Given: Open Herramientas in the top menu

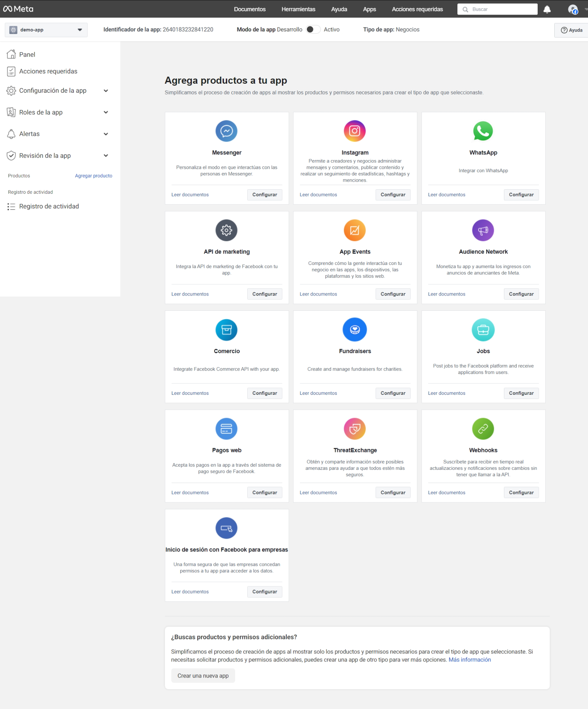Looking at the screenshot, I should point(298,9).
